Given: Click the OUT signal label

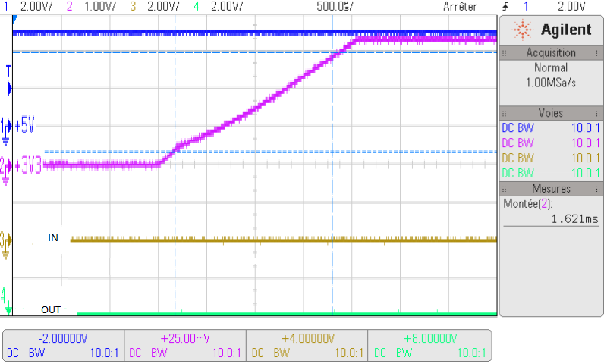Looking at the screenshot, I should coord(51,309).
